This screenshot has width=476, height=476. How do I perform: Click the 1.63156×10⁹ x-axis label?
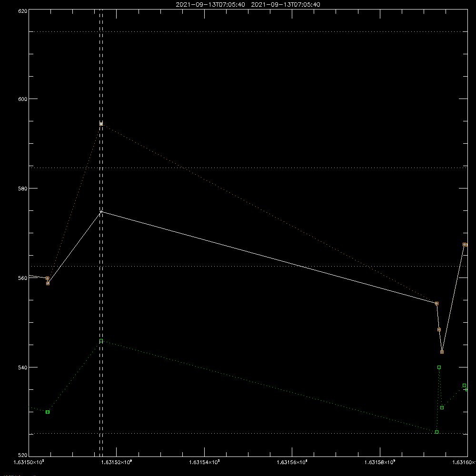[292, 462]
